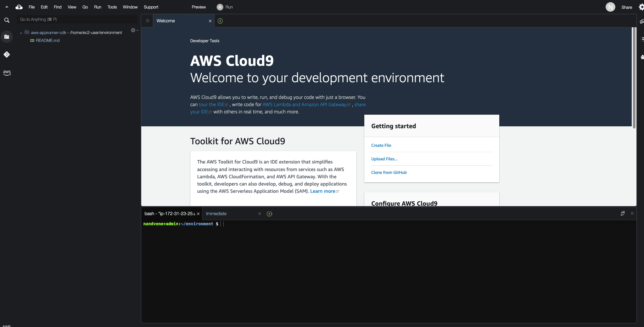Open the AWS Toolkit panel icon
The width and height of the screenshot is (644, 327).
click(7, 72)
